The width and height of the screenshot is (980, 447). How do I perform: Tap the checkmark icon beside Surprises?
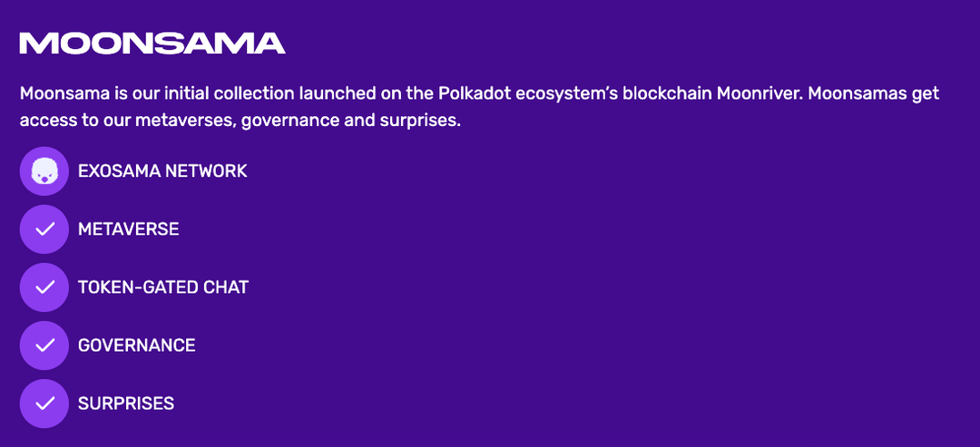pyautogui.click(x=44, y=403)
